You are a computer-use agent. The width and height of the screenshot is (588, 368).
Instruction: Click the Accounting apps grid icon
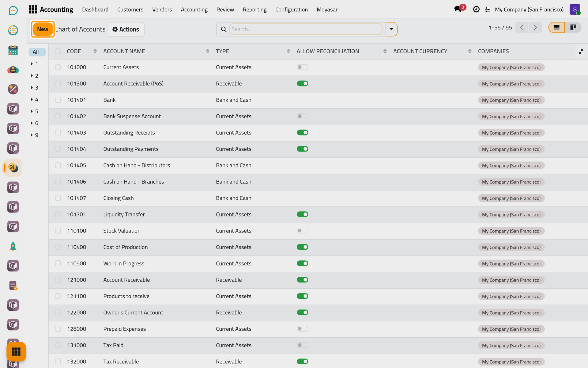pyautogui.click(x=33, y=10)
